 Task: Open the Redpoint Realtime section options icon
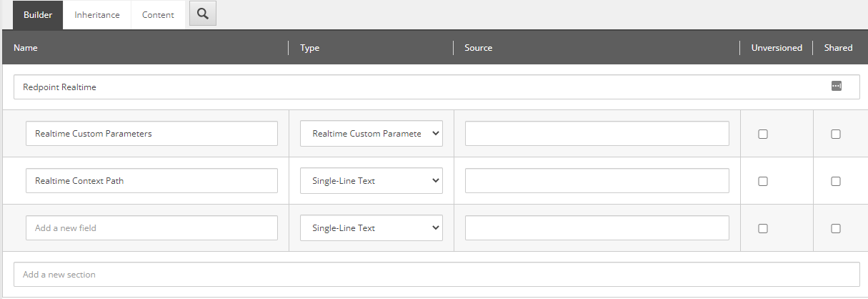pos(836,87)
